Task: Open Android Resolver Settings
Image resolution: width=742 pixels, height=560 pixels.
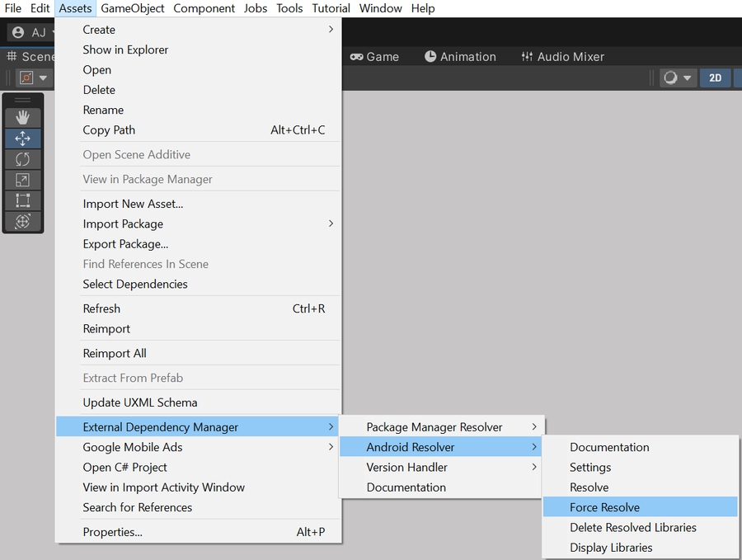Action: 590,467
